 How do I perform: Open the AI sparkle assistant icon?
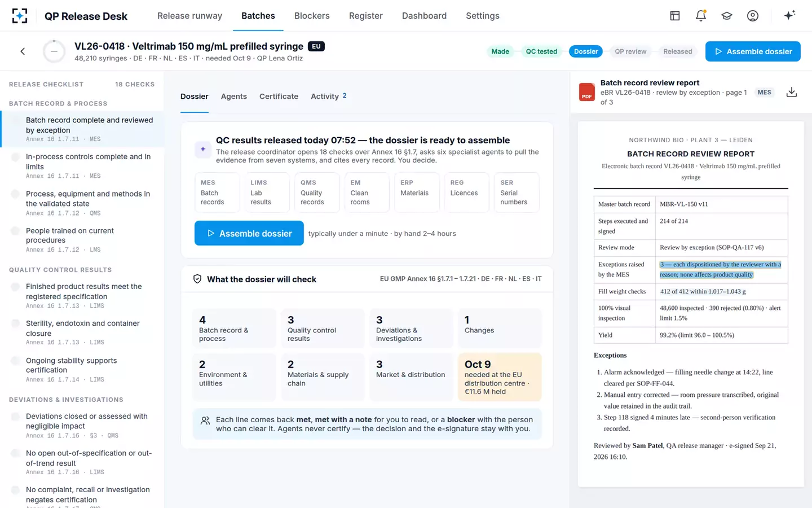(x=789, y=15)
